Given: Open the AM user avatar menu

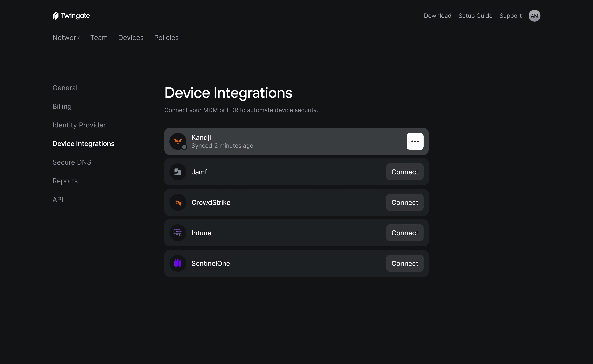Looking at the screenshot, I should point(534,16).
